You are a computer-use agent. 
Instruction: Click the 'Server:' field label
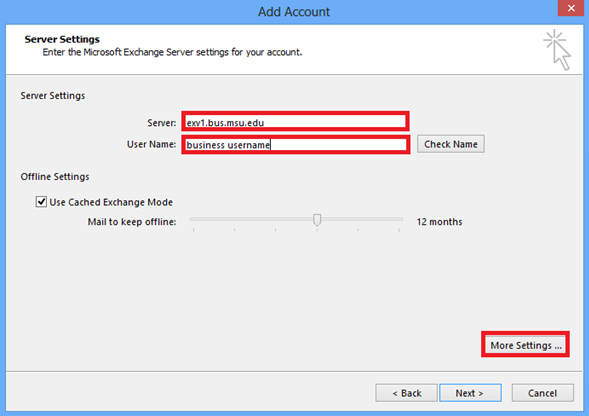[162, 123]
